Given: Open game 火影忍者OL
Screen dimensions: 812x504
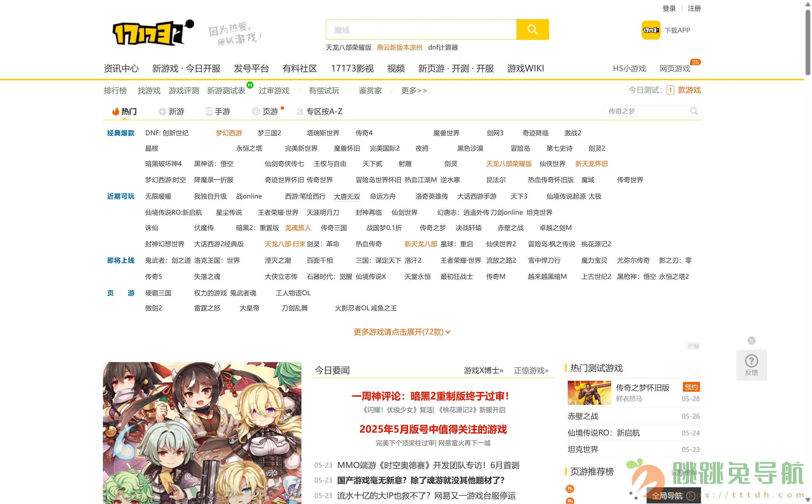Looking at the screenshot, I should (352, 308).
